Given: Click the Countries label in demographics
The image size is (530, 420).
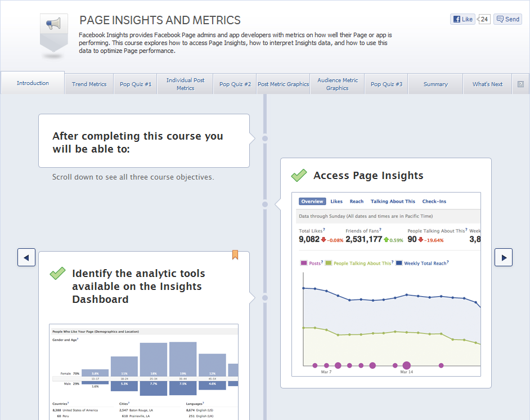Looking at the screenshot, I should [60, 404].
